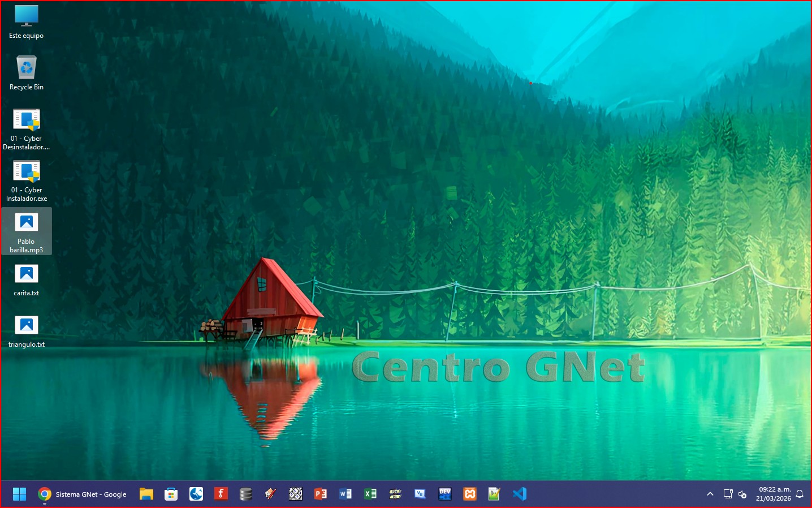The image size is (812, 508).
Task: Click the muted volume tray icon
Action: [x=742, y=494]
